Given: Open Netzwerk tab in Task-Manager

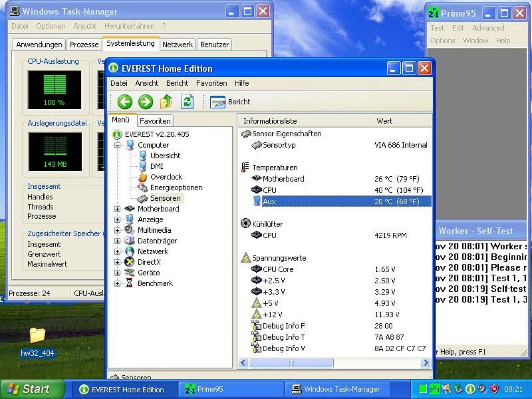Looking at the screenshot, I should coord(177,44).
